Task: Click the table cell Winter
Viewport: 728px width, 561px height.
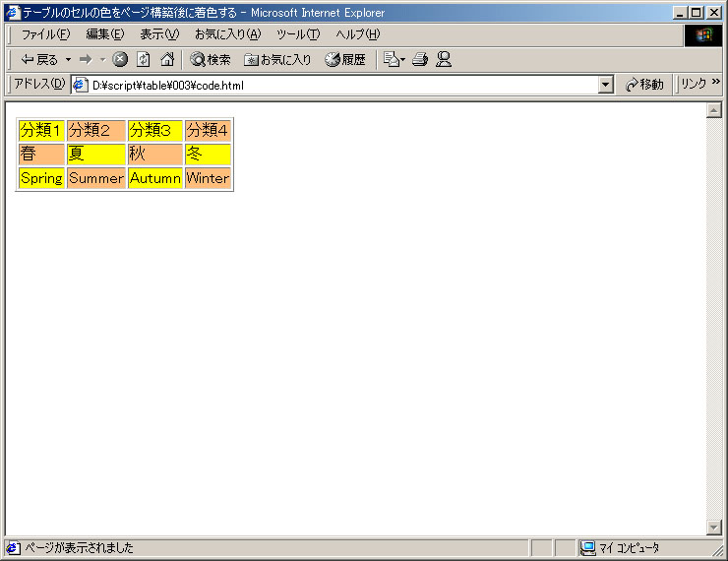Action: [x=208, y=178]
